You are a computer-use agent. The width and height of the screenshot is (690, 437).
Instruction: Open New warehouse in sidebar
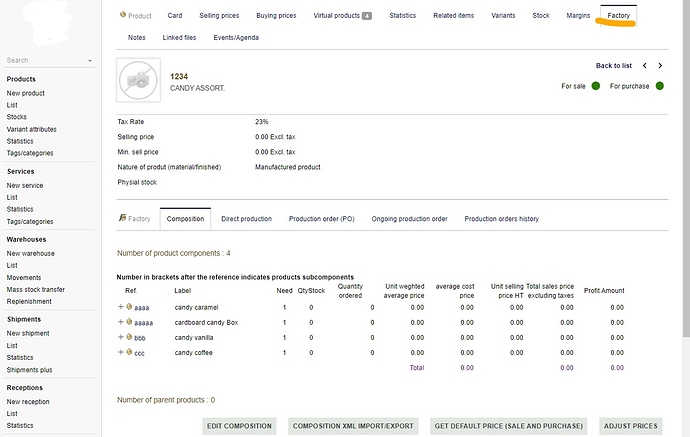coord(30,253)
